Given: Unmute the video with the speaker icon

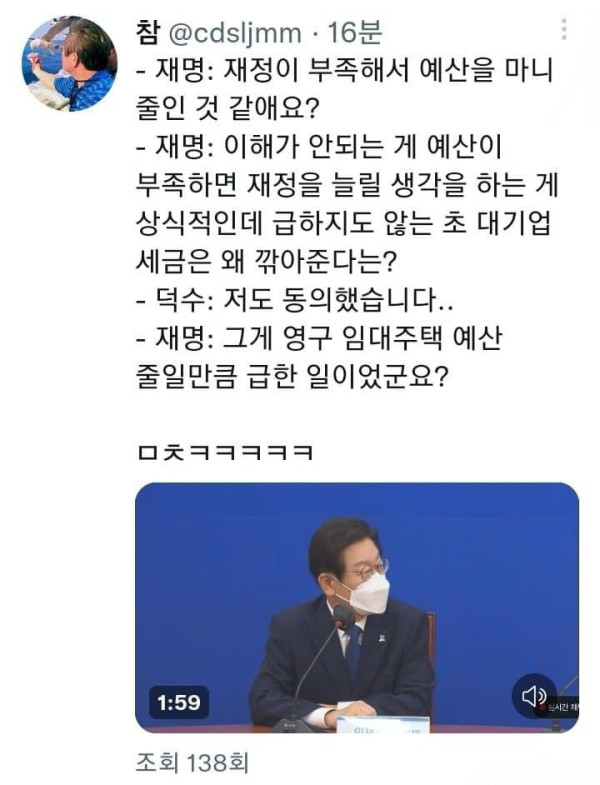Looking at the screenshot, I should 534,695.
